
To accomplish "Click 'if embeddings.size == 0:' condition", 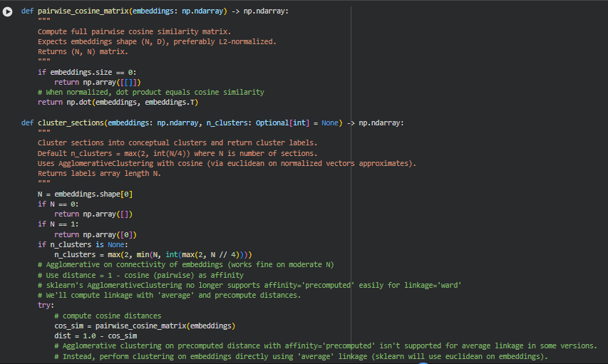I will (87, 72).
